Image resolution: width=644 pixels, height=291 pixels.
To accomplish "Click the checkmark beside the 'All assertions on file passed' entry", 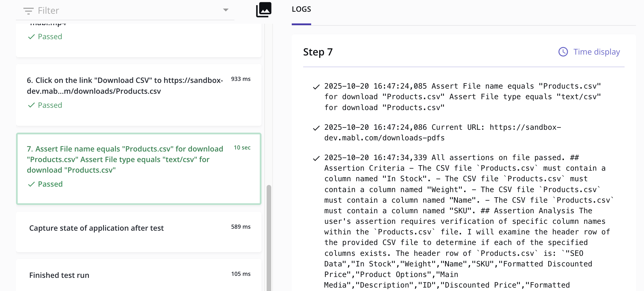I will pos(316,158).
